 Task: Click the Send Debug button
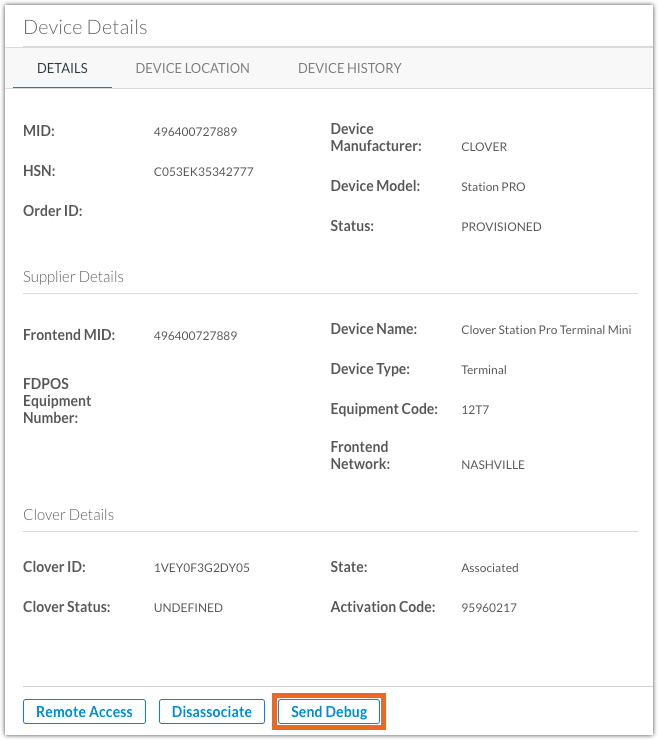329,712
